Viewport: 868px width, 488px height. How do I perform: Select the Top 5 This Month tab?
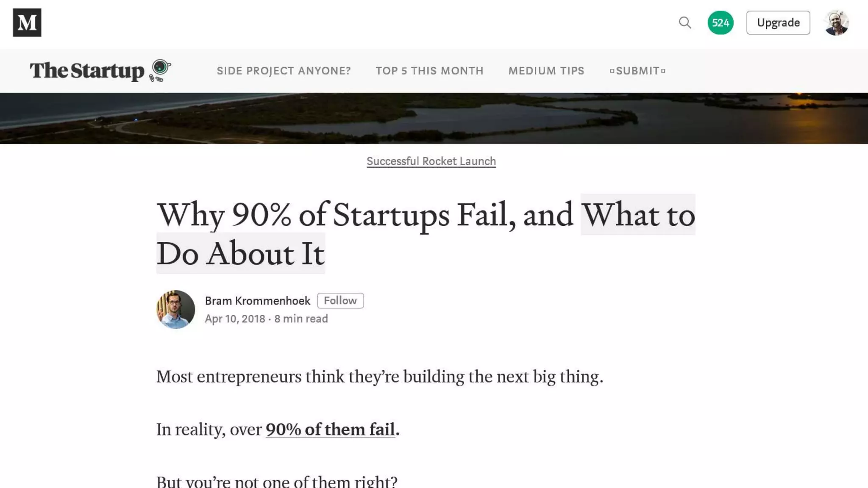point(429,71)
